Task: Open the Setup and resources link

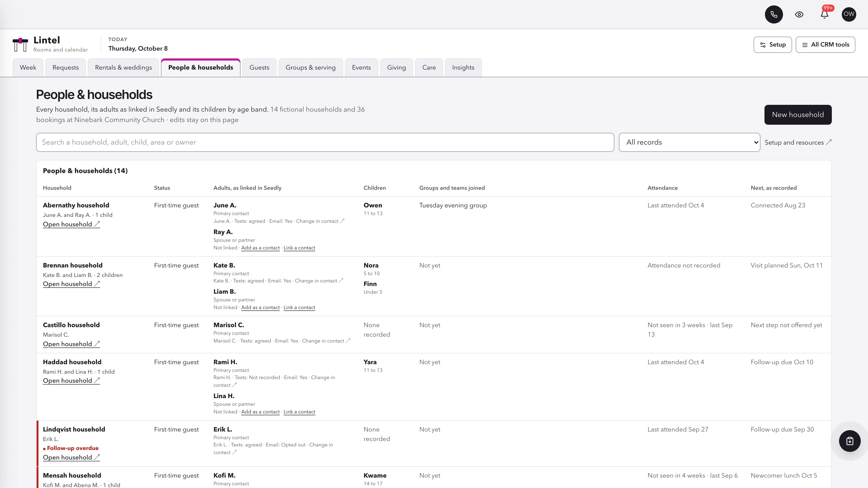Action: (x=798, y=143)
